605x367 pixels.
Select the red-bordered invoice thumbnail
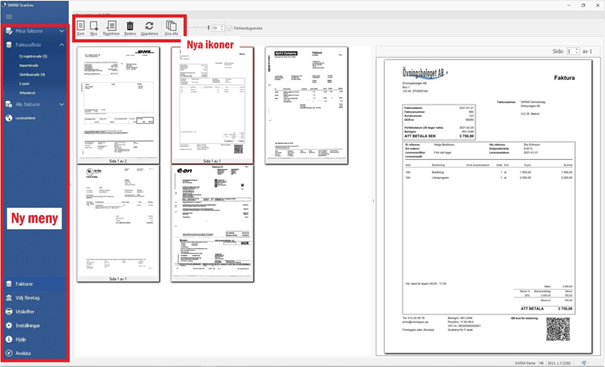[x=212, y=105]
